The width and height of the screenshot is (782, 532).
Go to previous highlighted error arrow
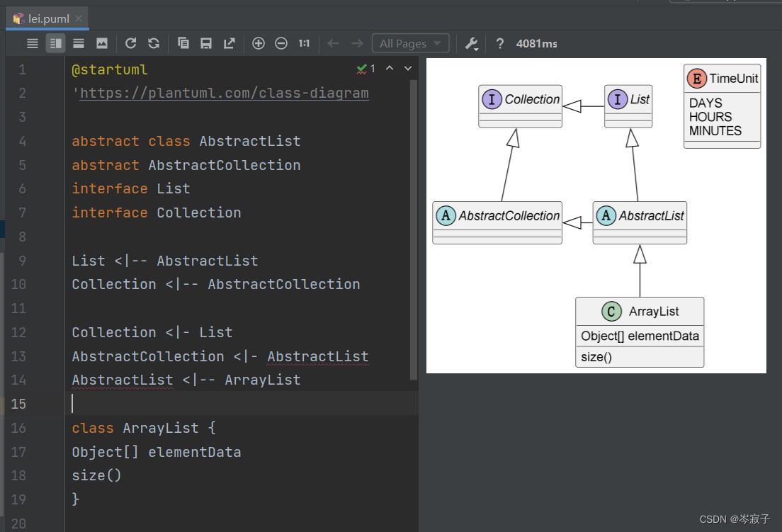coord(390,69)
